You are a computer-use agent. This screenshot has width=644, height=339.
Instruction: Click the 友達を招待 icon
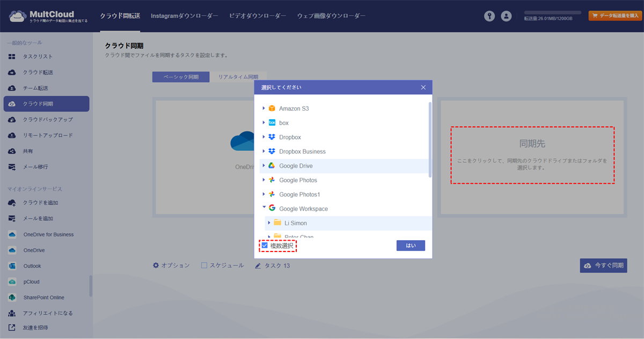click(x=12, y=327)
